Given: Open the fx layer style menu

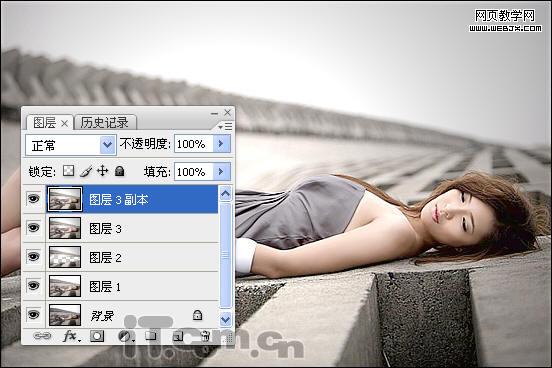Looking at the screenshot, I should pos(72,336).
